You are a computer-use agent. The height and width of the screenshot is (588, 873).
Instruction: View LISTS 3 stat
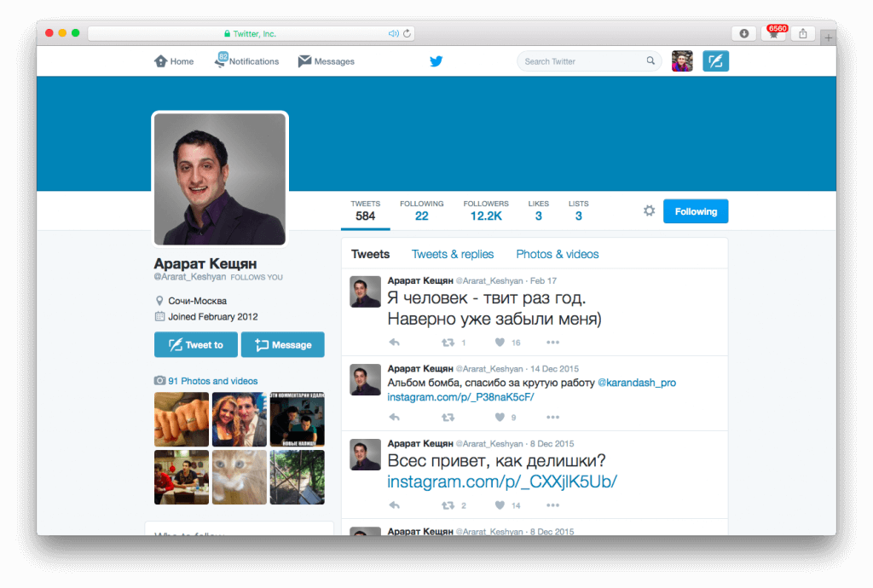(x=579, y=210)
